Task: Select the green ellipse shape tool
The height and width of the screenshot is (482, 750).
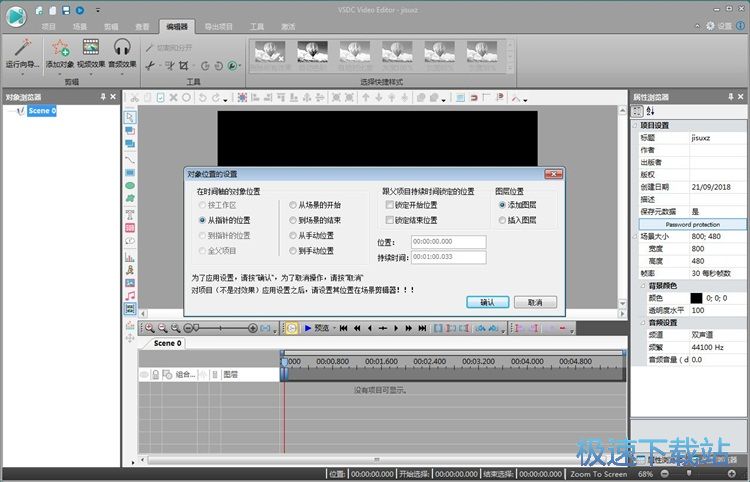Action: 130,186
